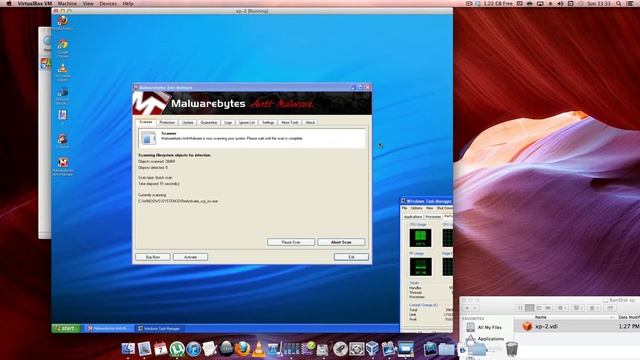Open Malwarebytes Anti-Malware desktop icon
The image size is (640, 360).
tap(62, 167)
